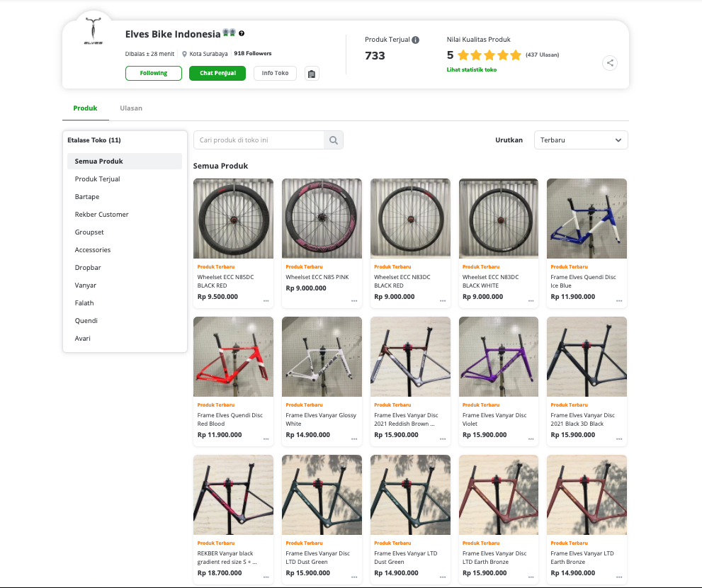Image resolution: width=702 pixels, height=588 pixels.
Task: Click the Rp 9.500.000 price
Action: tap(217, 297)
